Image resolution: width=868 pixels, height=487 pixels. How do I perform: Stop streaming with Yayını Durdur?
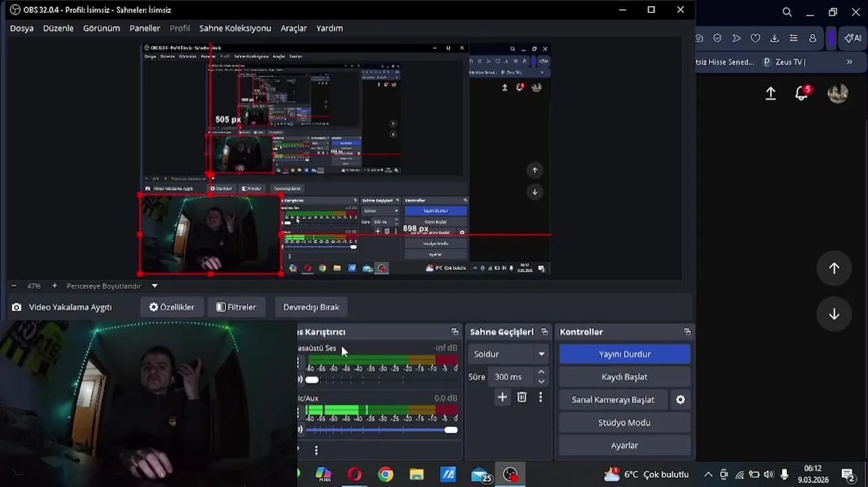(625, 354)
